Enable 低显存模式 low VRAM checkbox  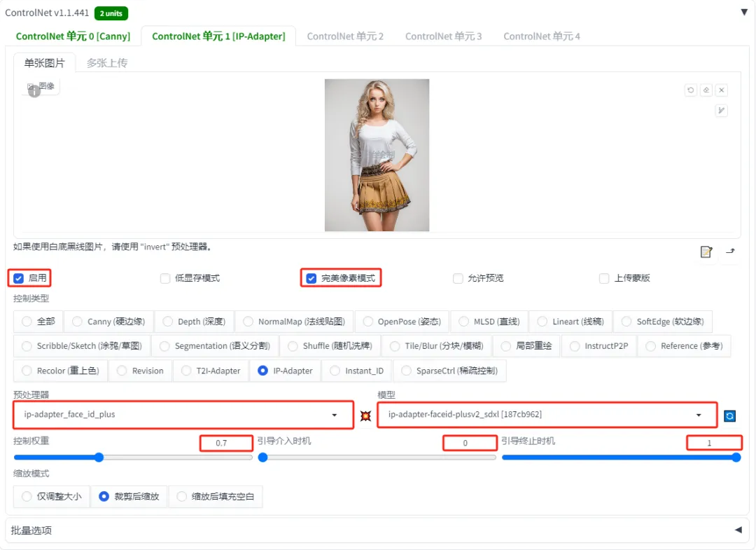pyautogui.click(x=166, y=278)
